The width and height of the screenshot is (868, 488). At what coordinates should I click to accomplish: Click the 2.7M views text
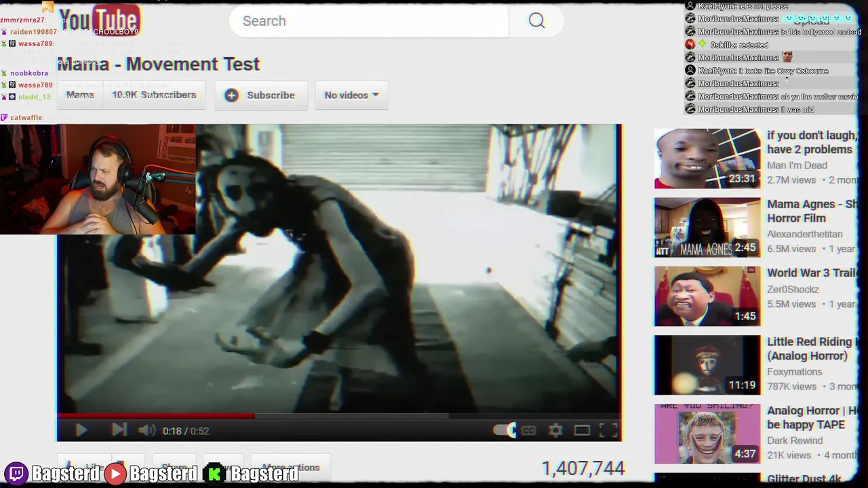791,180
